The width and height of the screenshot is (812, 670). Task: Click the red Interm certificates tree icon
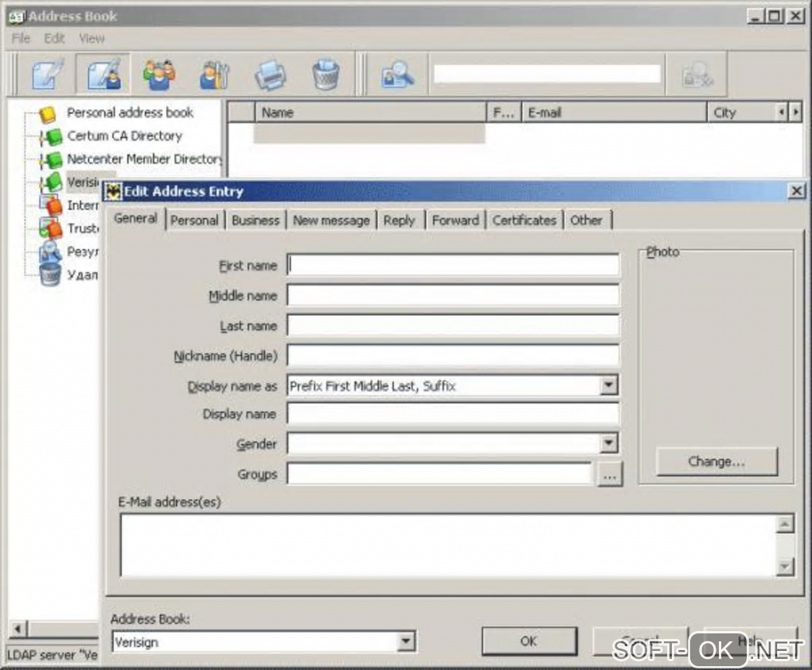[x=51, y=205]
